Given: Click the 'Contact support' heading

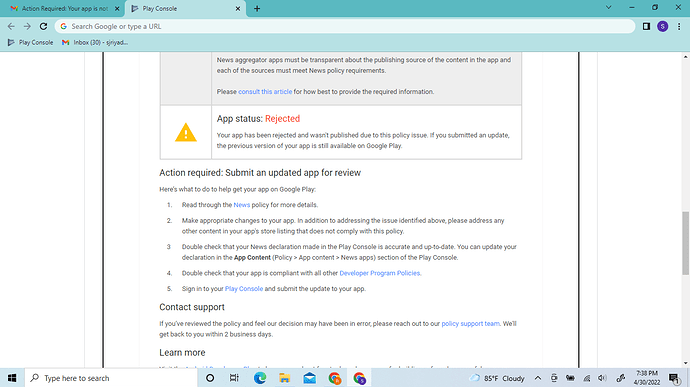Looking at the screenshot, I should click(x=192, y=307).
